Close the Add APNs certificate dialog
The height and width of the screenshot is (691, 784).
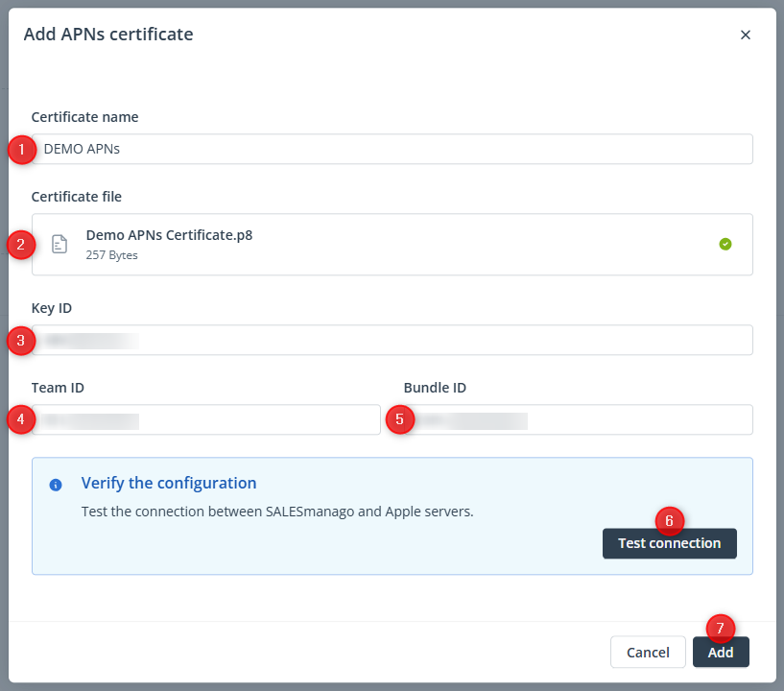coord(745,35)
